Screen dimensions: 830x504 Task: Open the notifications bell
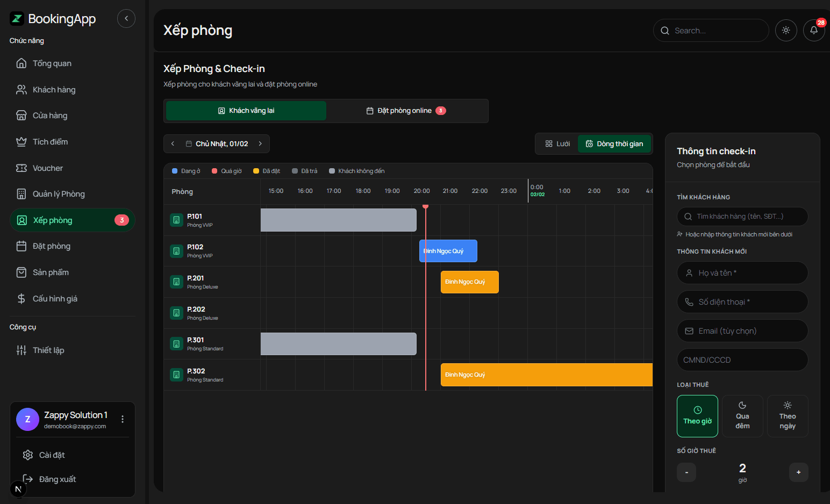coord(813,31)
